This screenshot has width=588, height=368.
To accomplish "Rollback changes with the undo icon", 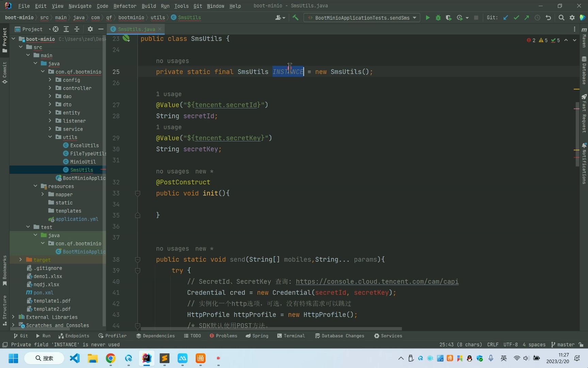I will pos(548,18).
